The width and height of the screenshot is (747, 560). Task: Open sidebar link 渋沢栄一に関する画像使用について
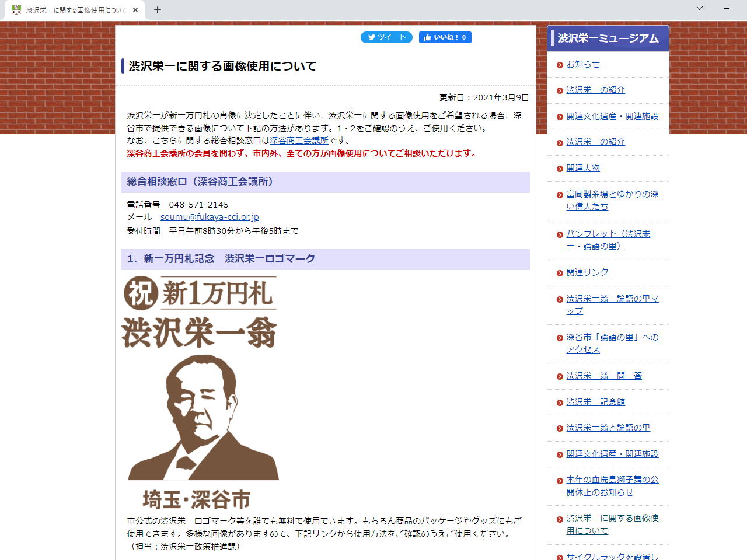pos(612,524)
